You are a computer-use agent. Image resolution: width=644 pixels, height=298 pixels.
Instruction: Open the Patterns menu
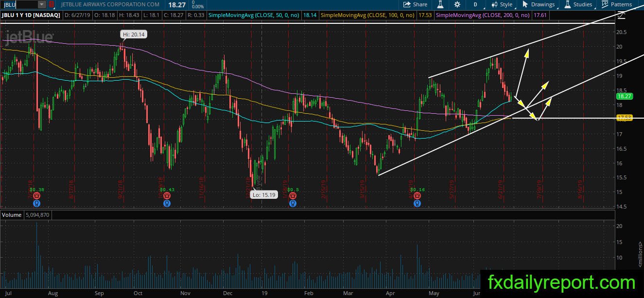click(616, 4)
